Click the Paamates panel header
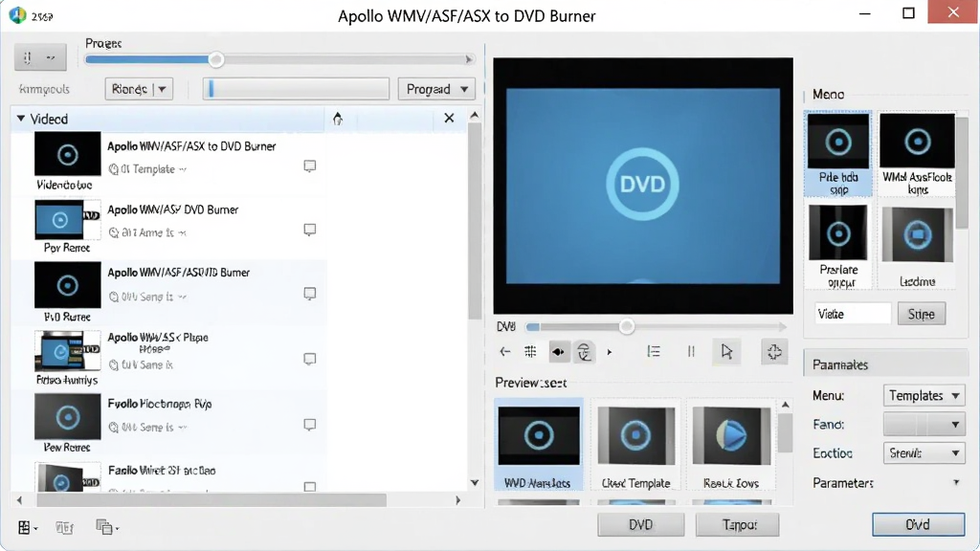Screen dimensions: 980x551 885,364
